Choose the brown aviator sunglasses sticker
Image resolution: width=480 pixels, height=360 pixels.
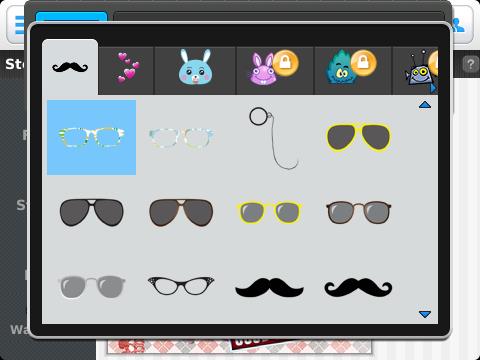coord(181,212)
